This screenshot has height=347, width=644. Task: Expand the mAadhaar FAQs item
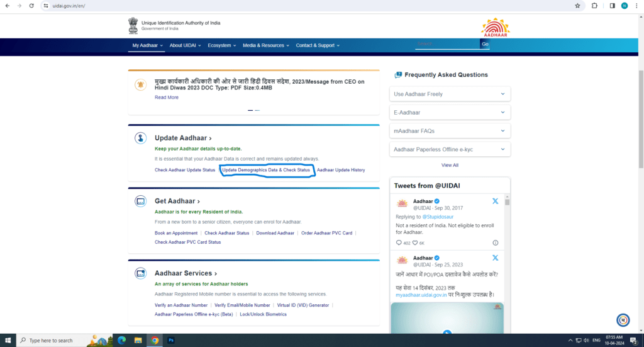(x=450, y=131)
